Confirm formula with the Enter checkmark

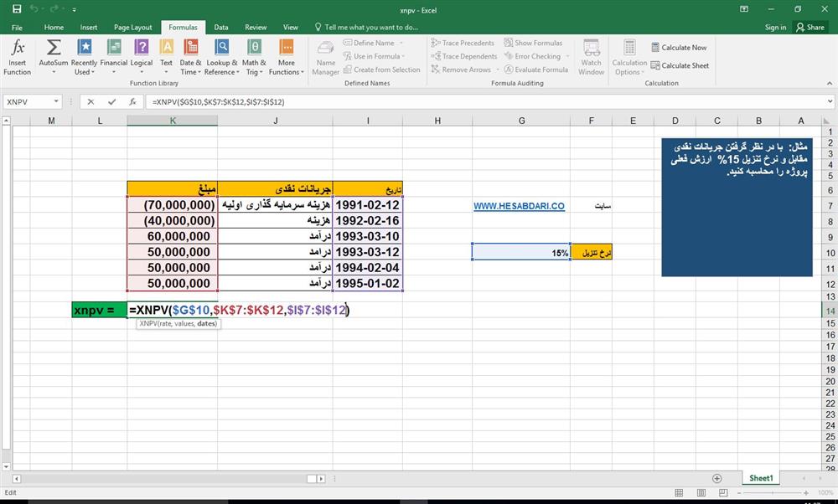click(111, 101)
